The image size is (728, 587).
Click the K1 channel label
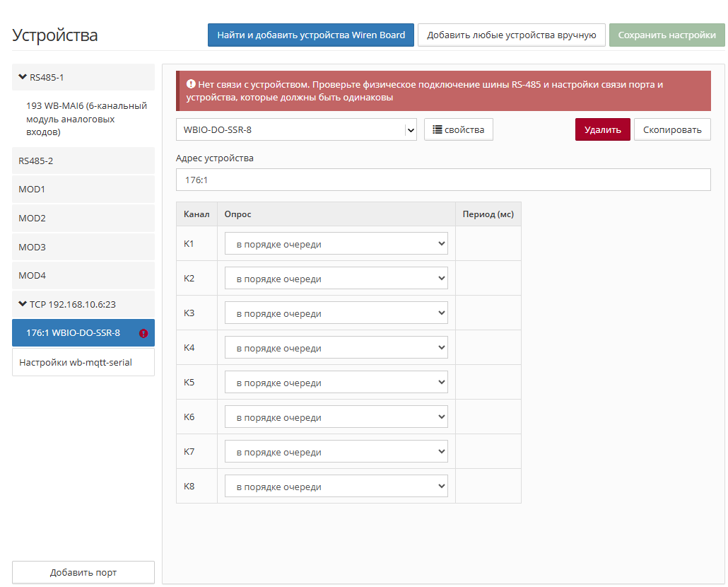pos(189,244)
